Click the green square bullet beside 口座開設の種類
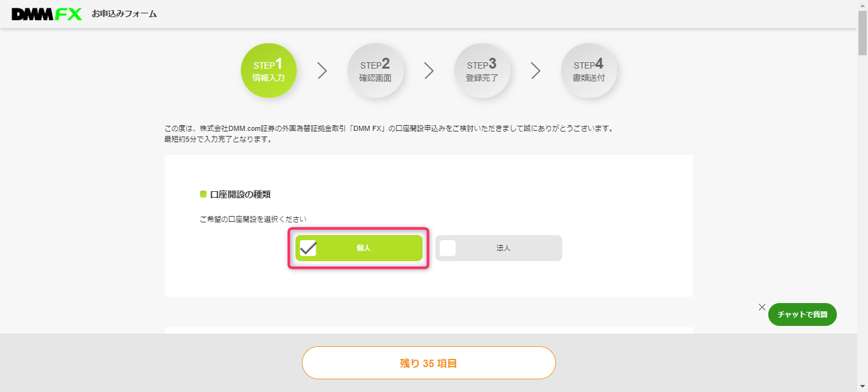 (202, 194)
